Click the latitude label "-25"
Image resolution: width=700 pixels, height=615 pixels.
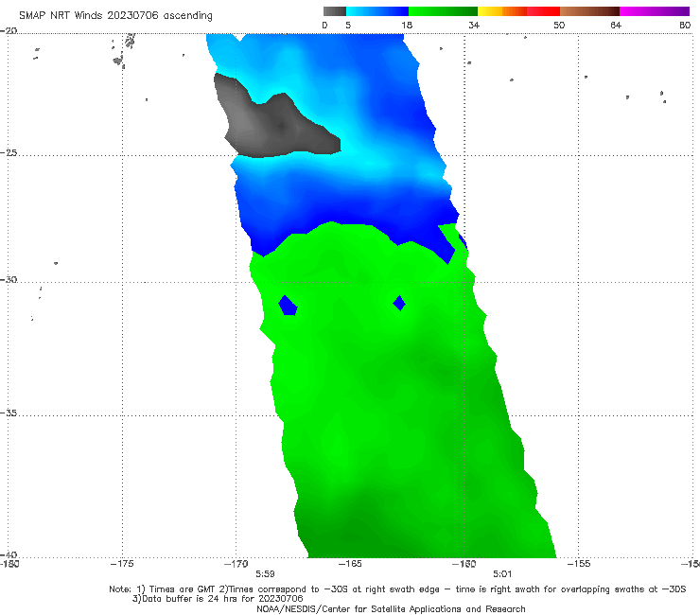pos(9,152)
